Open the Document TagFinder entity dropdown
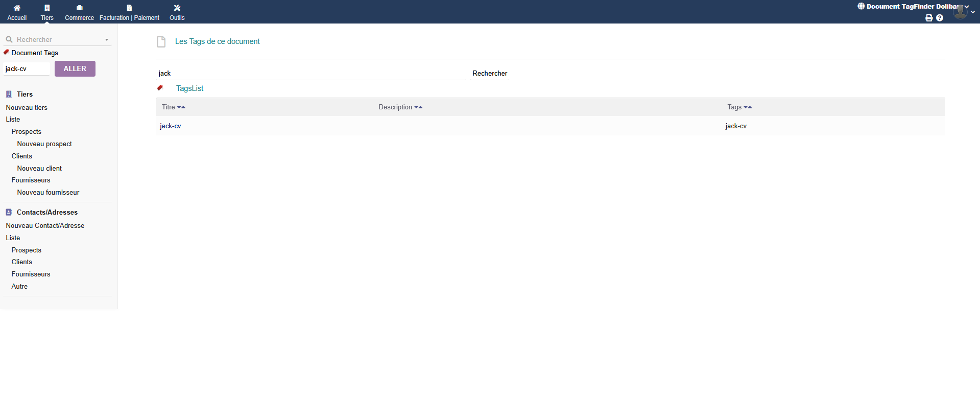The image size is (980, 396). click(x=913, y=7)
